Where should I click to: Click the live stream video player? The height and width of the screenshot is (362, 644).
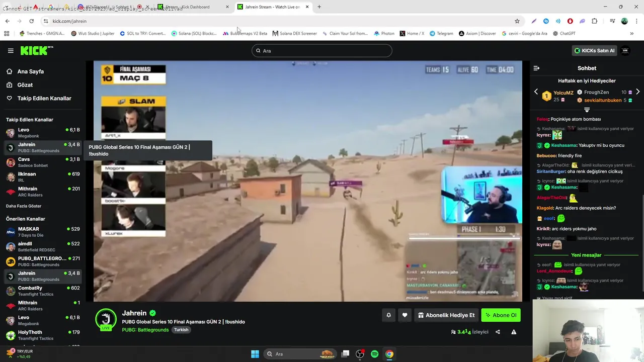pyautogui.click(x=308, y=181)
